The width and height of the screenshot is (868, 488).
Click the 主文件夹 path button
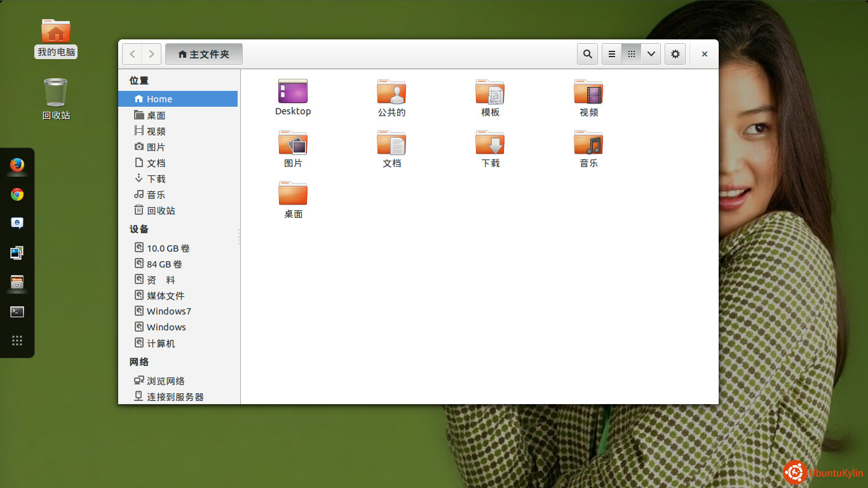[x=204, y=54]
